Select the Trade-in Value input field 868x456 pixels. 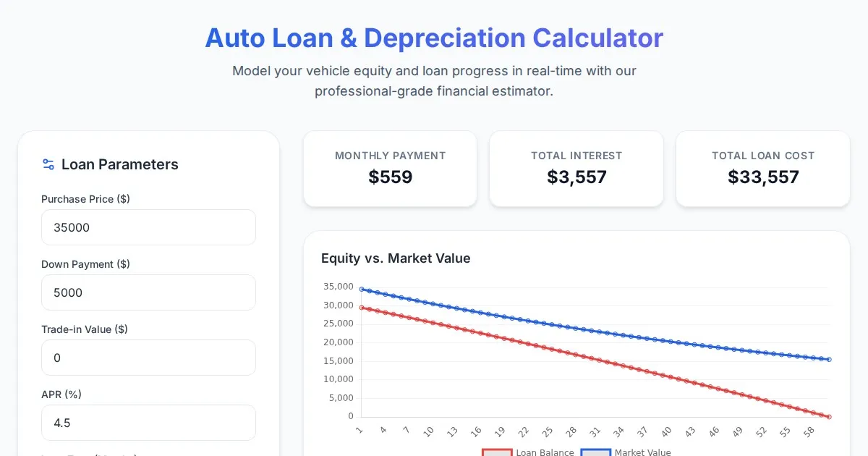pyautogui.click(x=148, y=358)
